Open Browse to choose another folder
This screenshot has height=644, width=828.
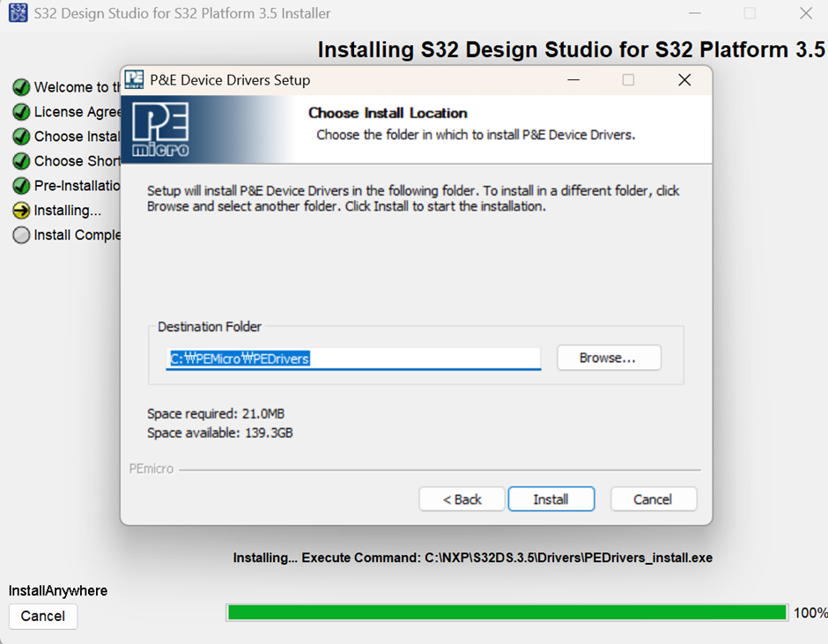tap(609, 358)
